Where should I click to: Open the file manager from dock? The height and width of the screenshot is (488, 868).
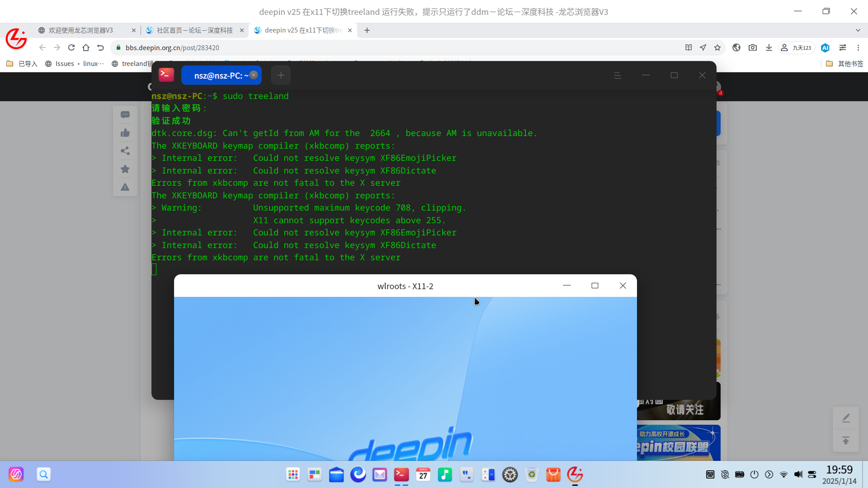tap(336, 474)
